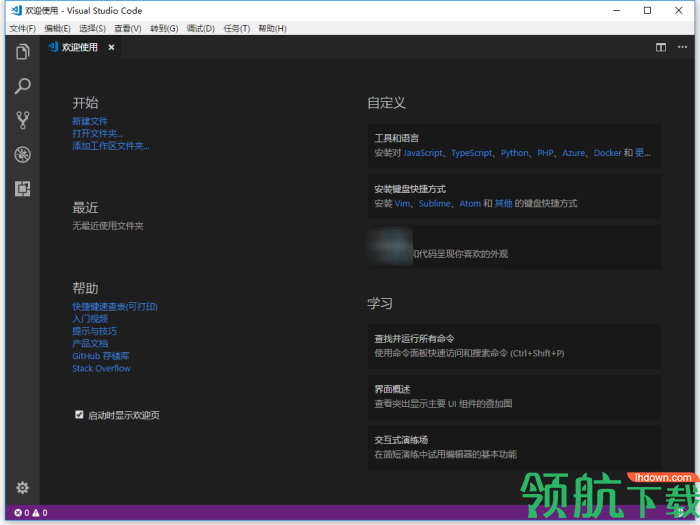The height and width of the screenshot is (525, 700).
Task: Open the 交互式演练场 card
Action: [514, 447]
